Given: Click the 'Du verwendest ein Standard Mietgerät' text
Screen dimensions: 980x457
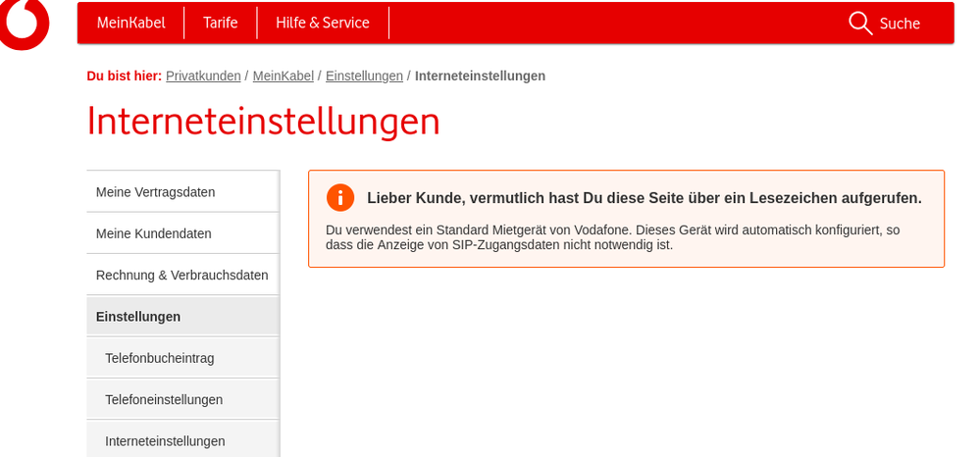Looking at the screenshot, I should tap(612, 237).
